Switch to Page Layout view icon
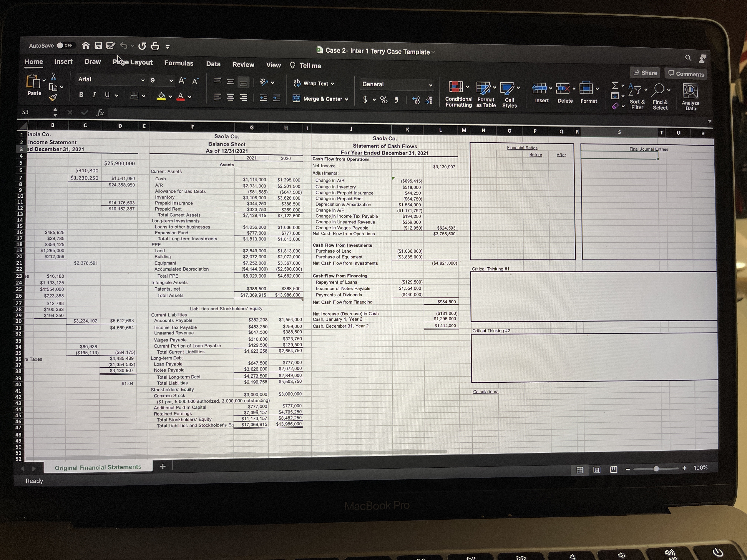 597,469
